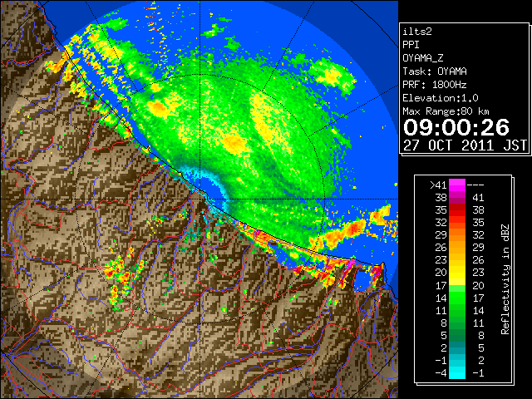This screenshot has height=399, width=532.
Task: Pick the red 35–38 dBZ legend band
Action: [x=457, y=210]
